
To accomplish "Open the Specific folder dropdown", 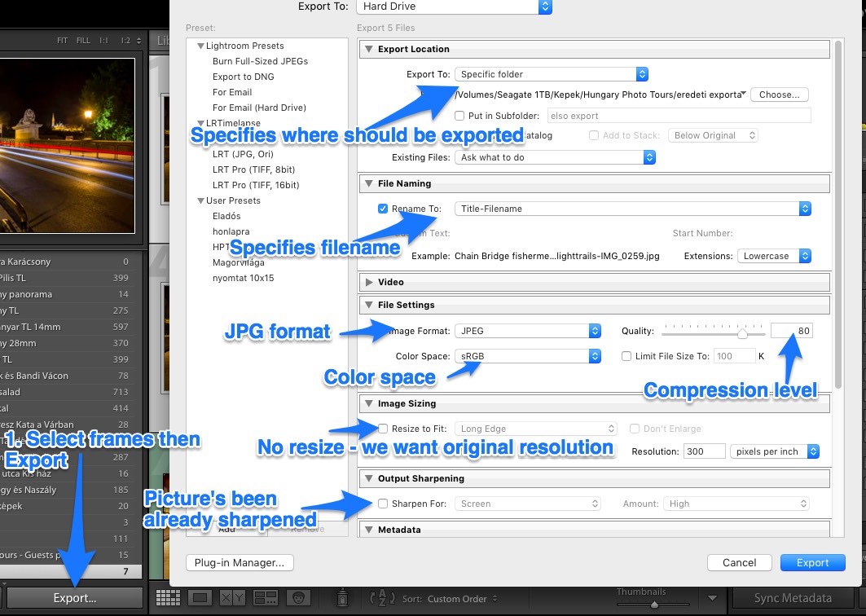I will [x=552, y=74].
